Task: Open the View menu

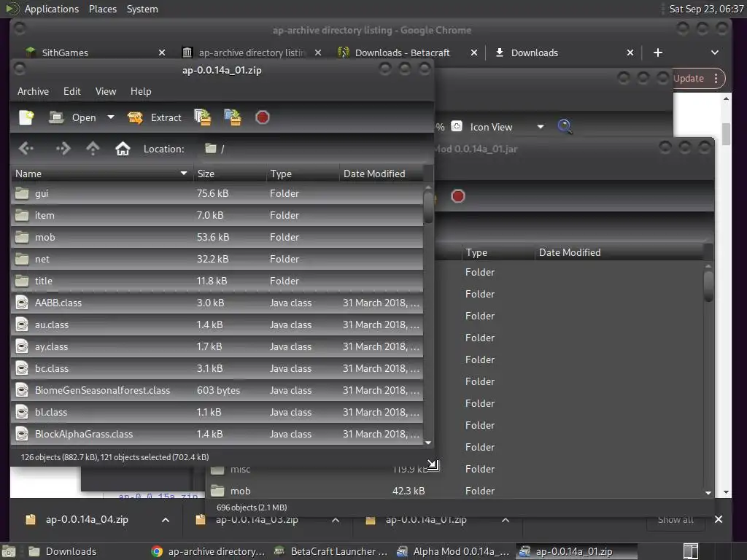Action: [x=106, y=91]
